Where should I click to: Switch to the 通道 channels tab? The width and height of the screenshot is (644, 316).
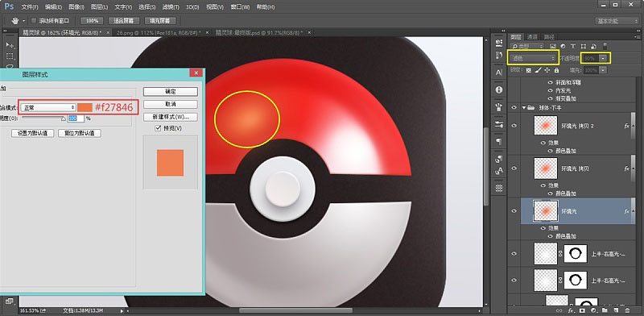click(x=532, y=36)
